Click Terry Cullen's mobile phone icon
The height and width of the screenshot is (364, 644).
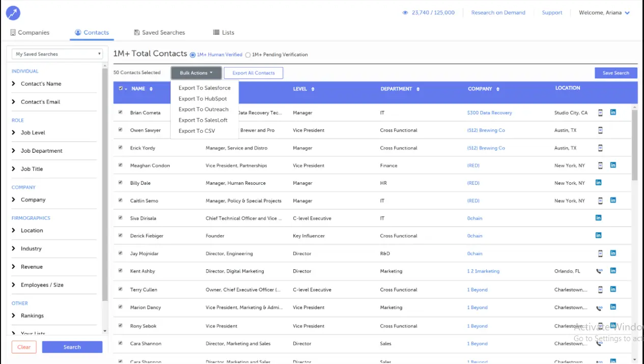pos(600,289)
